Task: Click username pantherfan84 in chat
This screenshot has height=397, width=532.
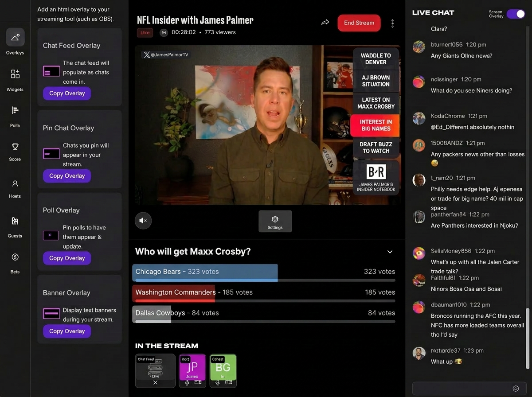Action: [448, 214]
